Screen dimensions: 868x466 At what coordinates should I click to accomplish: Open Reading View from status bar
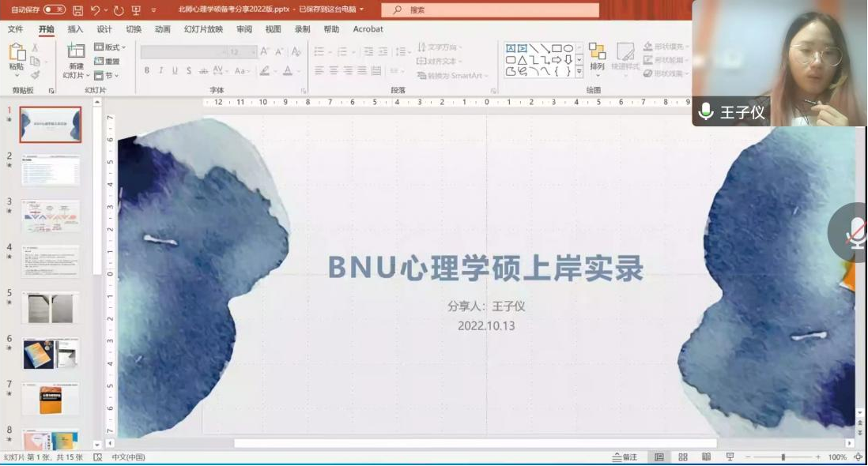point(706,457)
